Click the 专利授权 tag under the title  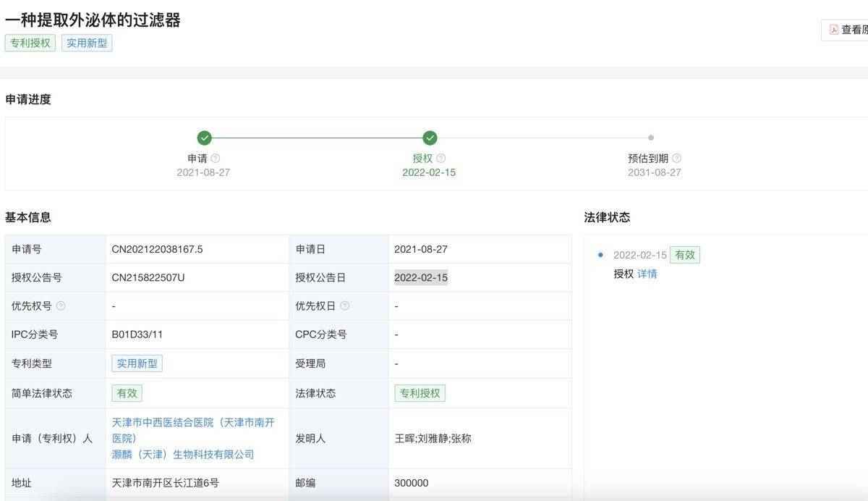point(30,43)
